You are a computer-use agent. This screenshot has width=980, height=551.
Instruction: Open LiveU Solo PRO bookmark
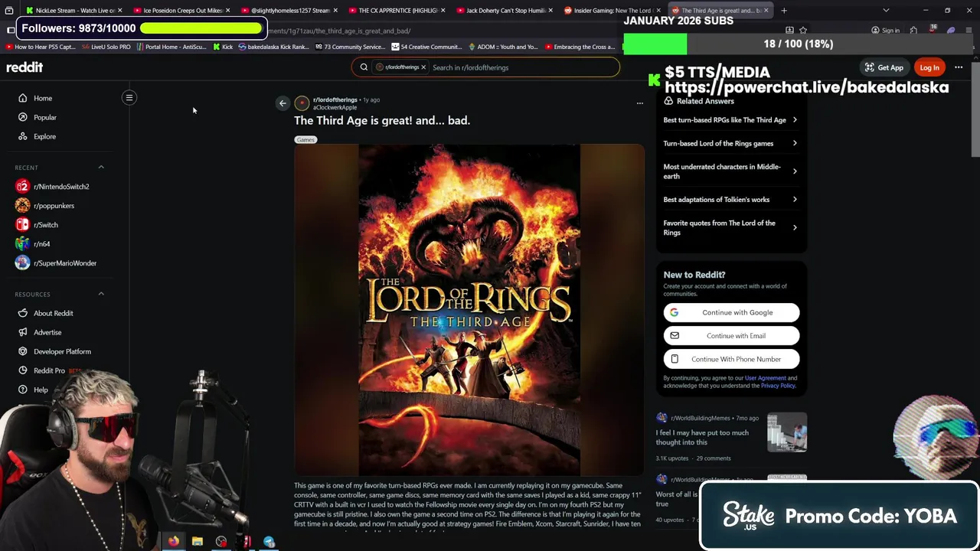[106, 47]
